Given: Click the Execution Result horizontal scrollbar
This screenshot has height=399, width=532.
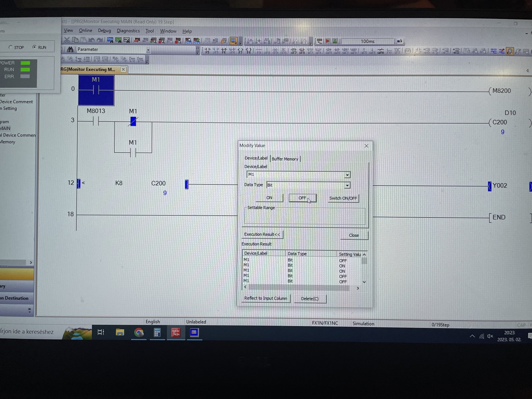Looking at the screenshot, I should click(x=301, y=287).
